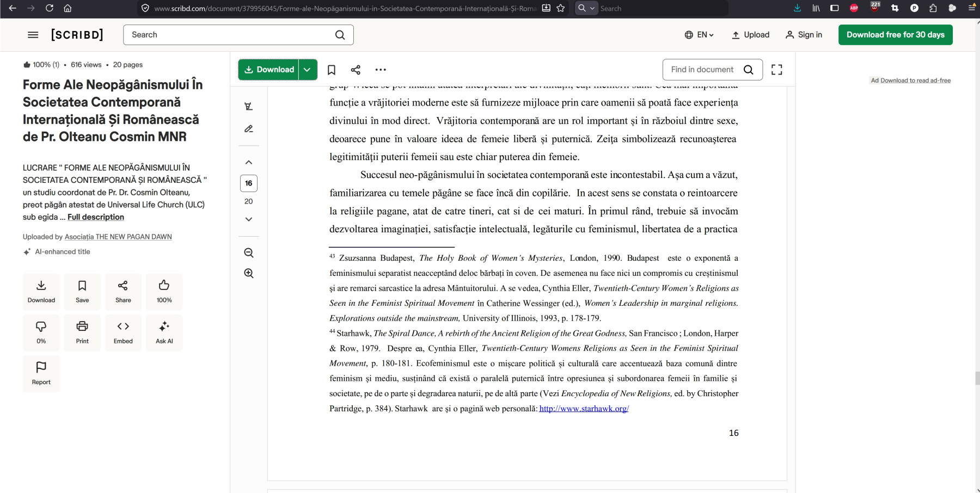Like document with thumbs-up 100% button
980x493 pixels.
tap(164, 291)
